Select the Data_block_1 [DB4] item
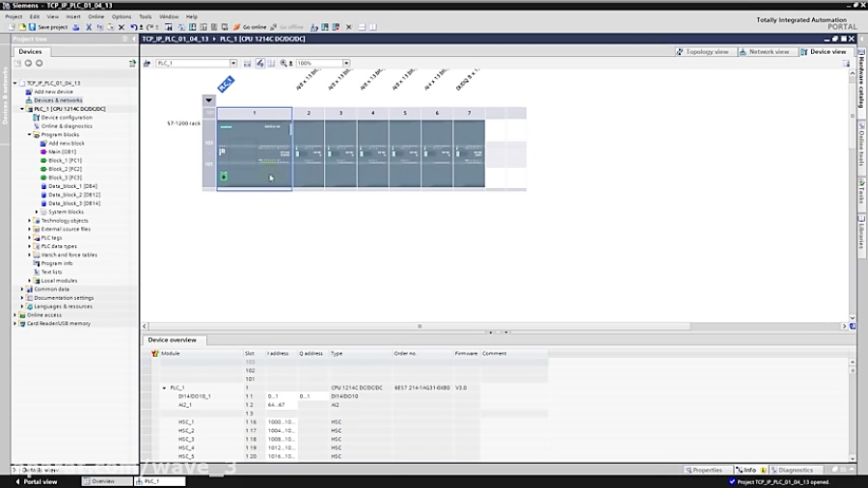 pos(72,186)
